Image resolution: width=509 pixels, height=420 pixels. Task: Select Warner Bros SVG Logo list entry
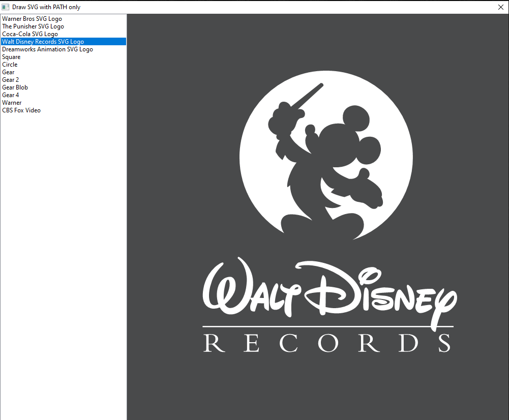(63, 19)
